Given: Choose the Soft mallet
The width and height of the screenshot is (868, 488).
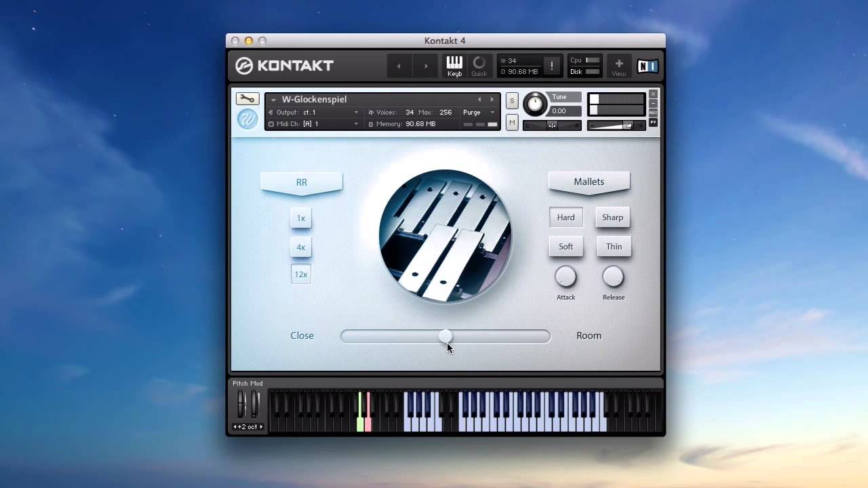Looking at the screenshot, I should [566, 247].
